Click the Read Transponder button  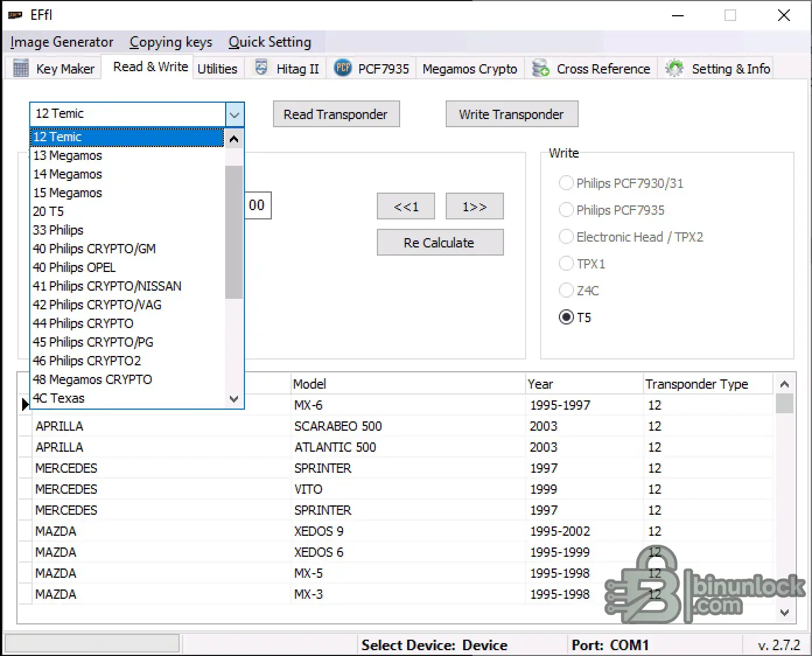pyautogui.click(x=336, y=114)
